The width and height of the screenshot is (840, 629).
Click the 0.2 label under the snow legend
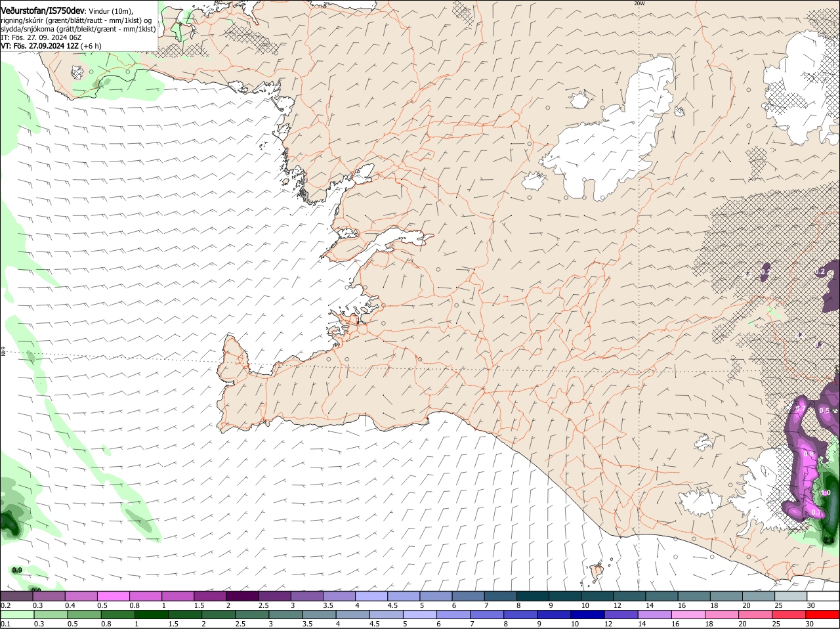coord(6,605)
